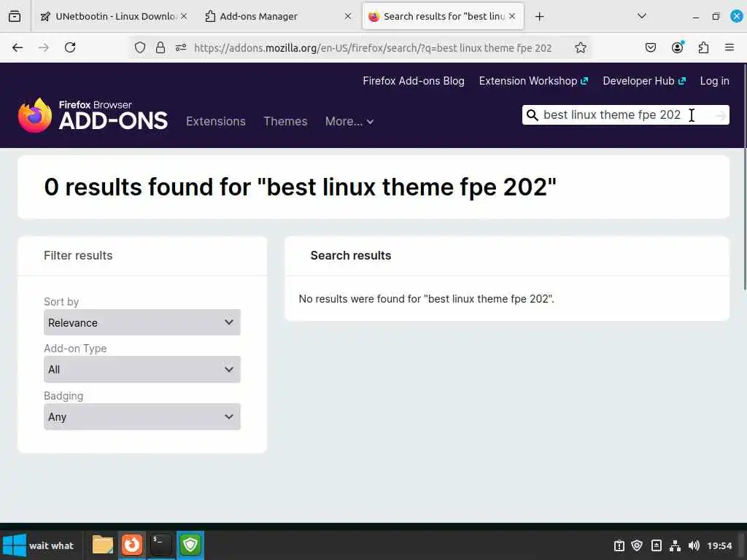
Task: Open the Firefox account menu
Action: [x=678, y=47]
